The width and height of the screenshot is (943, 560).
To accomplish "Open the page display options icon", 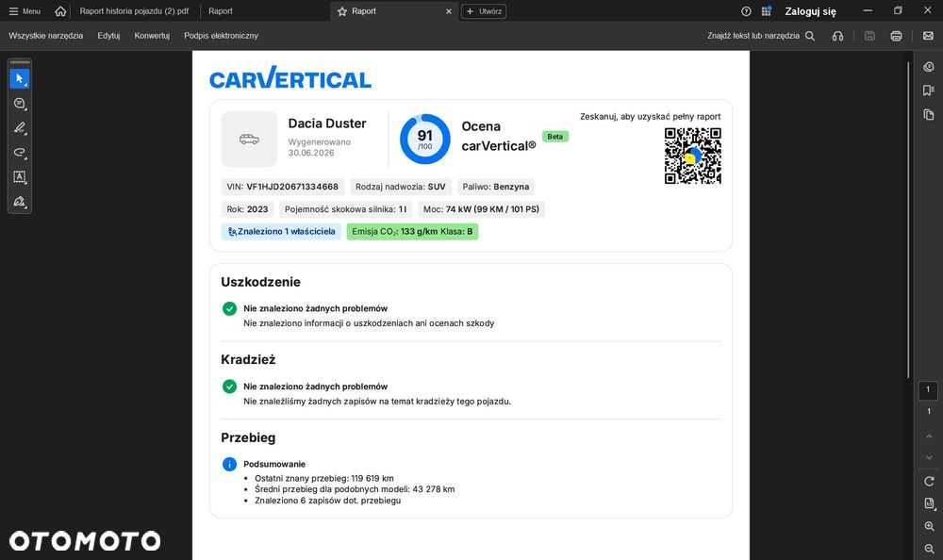I will pos(929,503).
